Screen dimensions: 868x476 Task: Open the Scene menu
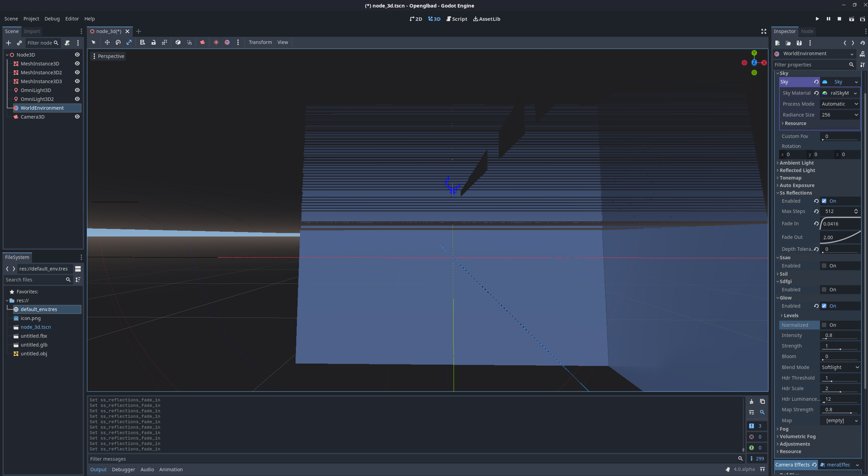click(x=11, y=19)
